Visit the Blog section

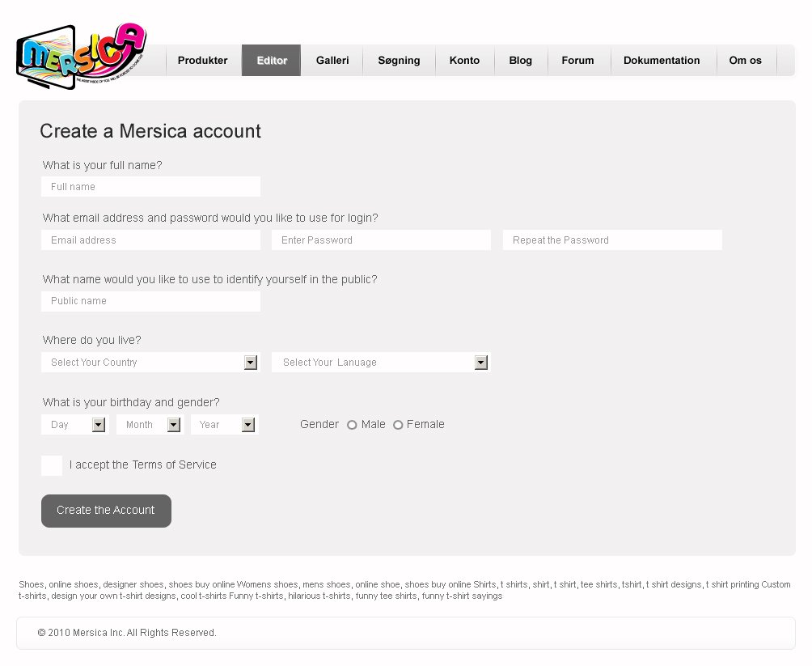tap(521, 60)
